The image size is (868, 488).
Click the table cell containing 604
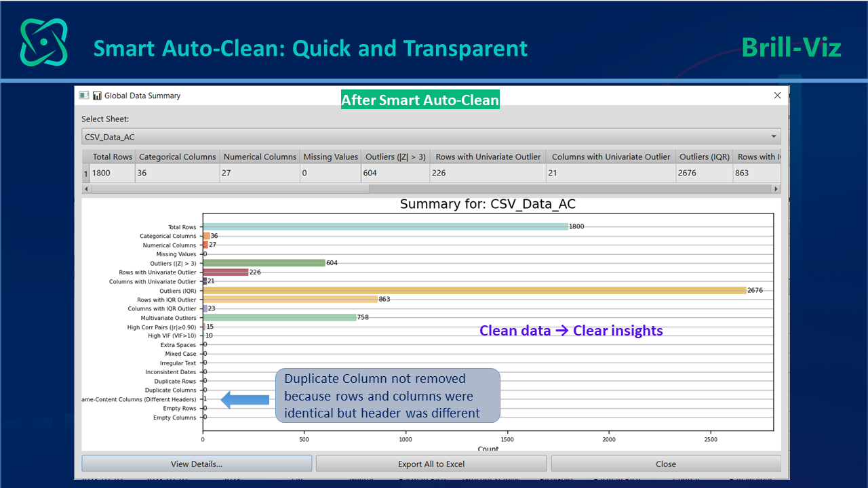click(396, 173)
